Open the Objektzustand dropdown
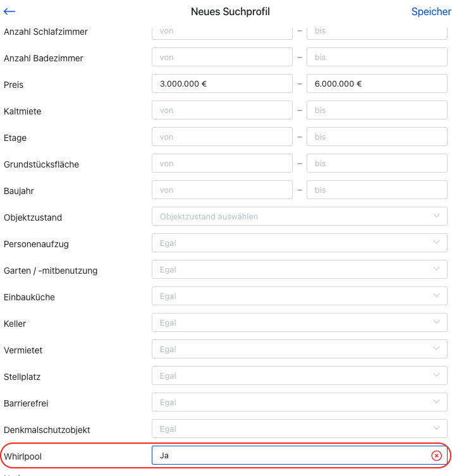Image resolution: width=452 pixels, height=476 pixels. [299, 216]
